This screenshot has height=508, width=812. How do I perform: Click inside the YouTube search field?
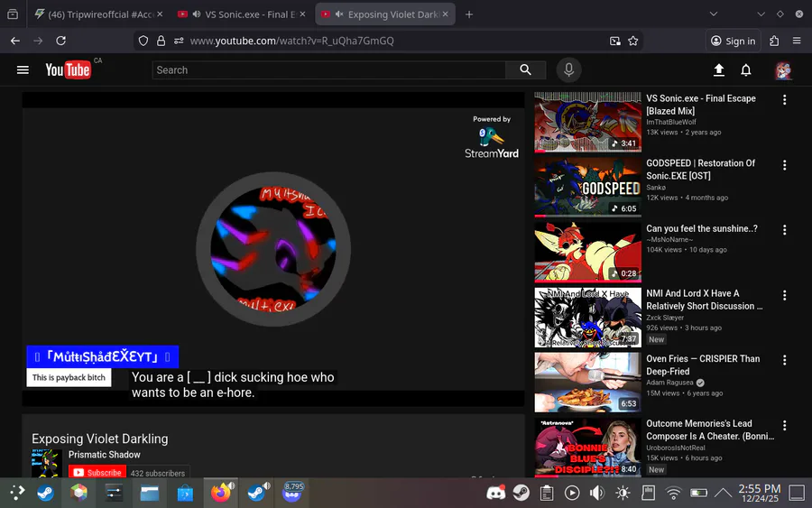pyautogui.click(x=328, y=69)
